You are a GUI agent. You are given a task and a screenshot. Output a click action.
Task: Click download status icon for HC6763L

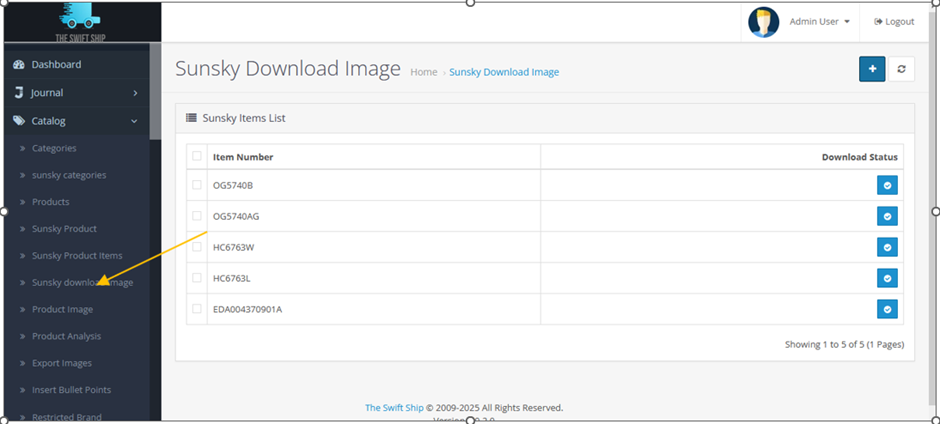[x=887, y=278]
